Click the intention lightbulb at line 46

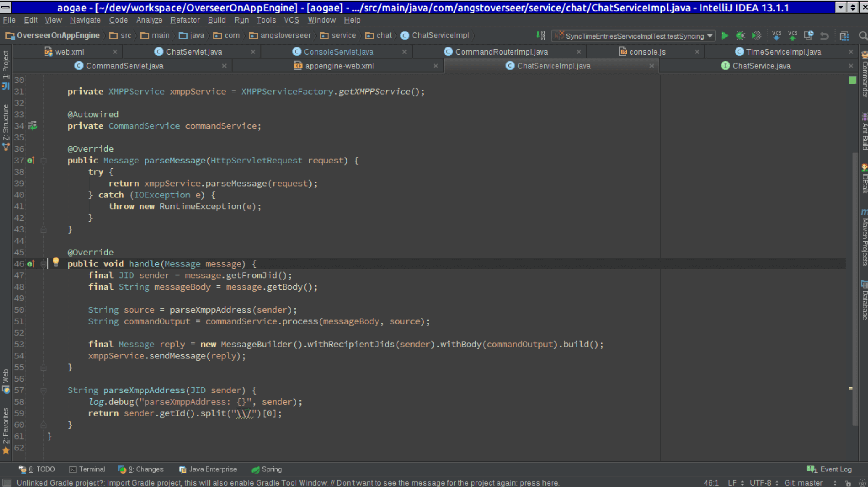pos(56,263)
